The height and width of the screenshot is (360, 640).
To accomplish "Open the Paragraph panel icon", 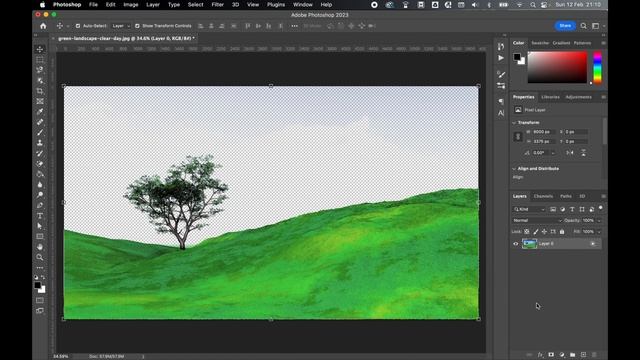I will [501, 101].
